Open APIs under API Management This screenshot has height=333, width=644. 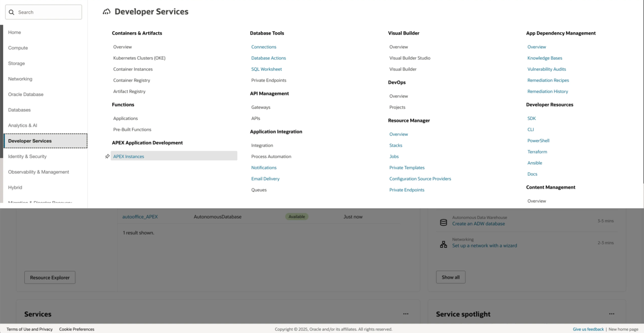(256, 118)
